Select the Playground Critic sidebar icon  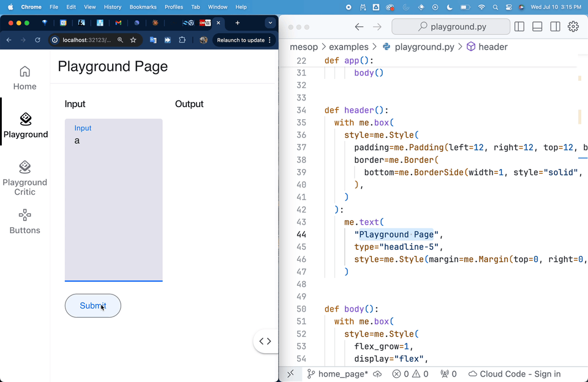tap(24, 168)
